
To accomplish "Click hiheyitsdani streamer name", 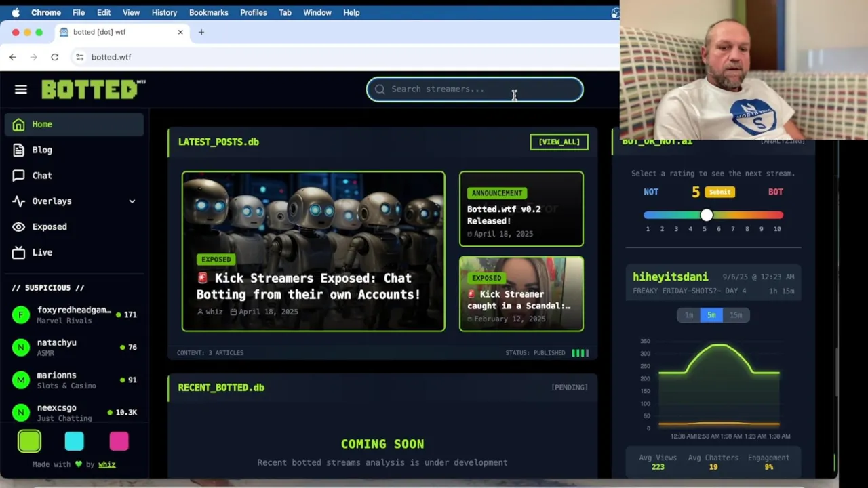I will [670, 277].
